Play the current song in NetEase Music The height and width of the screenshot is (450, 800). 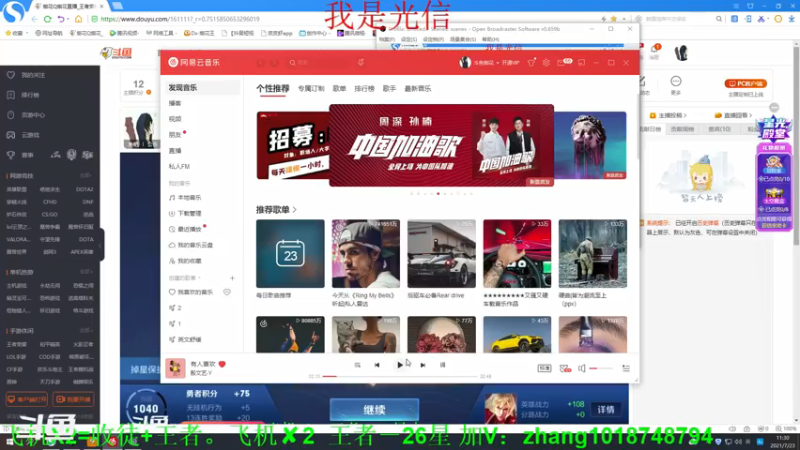[x=399, y=365]
